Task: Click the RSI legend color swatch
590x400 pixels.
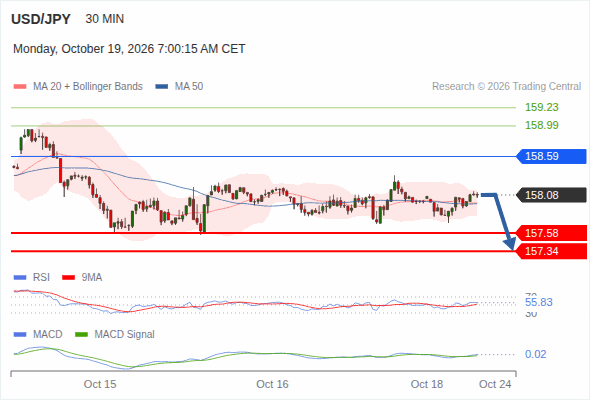Action: pos(20,278)
